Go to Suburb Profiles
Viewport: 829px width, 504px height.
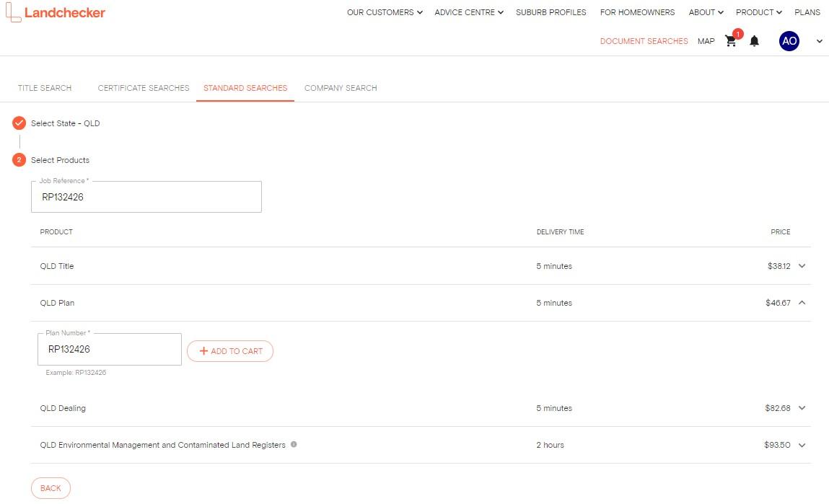(551, 12)
